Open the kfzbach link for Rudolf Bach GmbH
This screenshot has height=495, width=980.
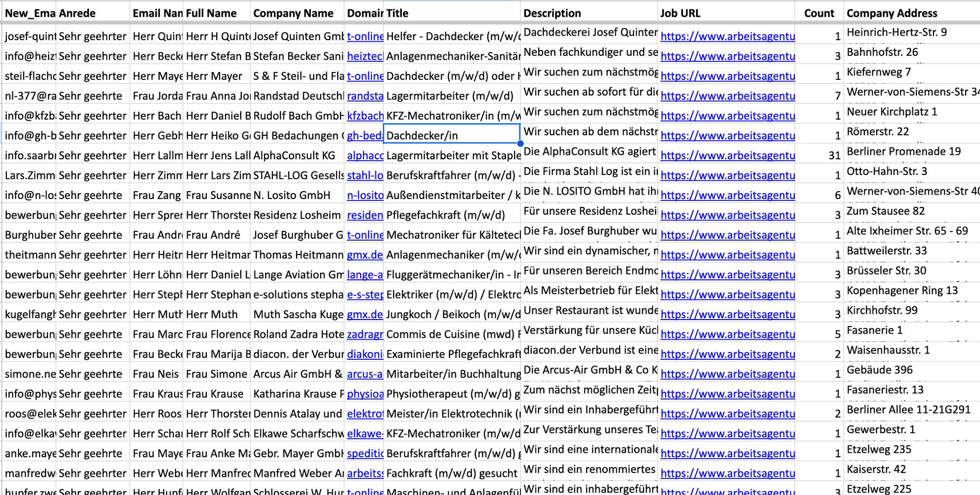(x=365, y=116)
